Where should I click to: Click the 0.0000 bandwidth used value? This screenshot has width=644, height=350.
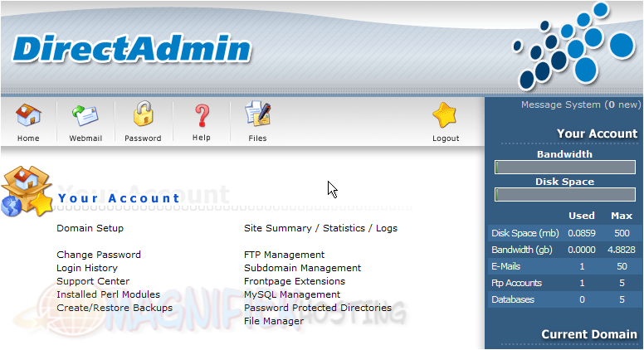[582, 250]
